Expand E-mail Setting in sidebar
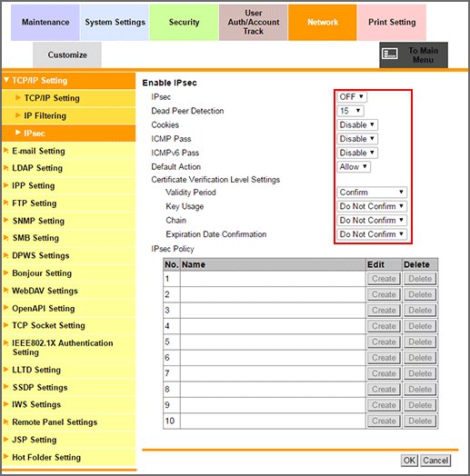The image size is (470, 476). [69, 151]
